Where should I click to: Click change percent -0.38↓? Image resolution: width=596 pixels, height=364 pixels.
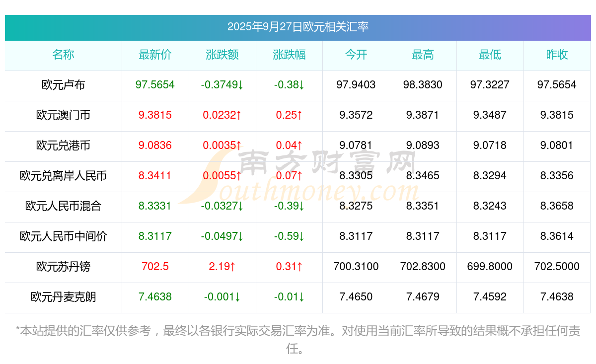[x=289, y=85]
